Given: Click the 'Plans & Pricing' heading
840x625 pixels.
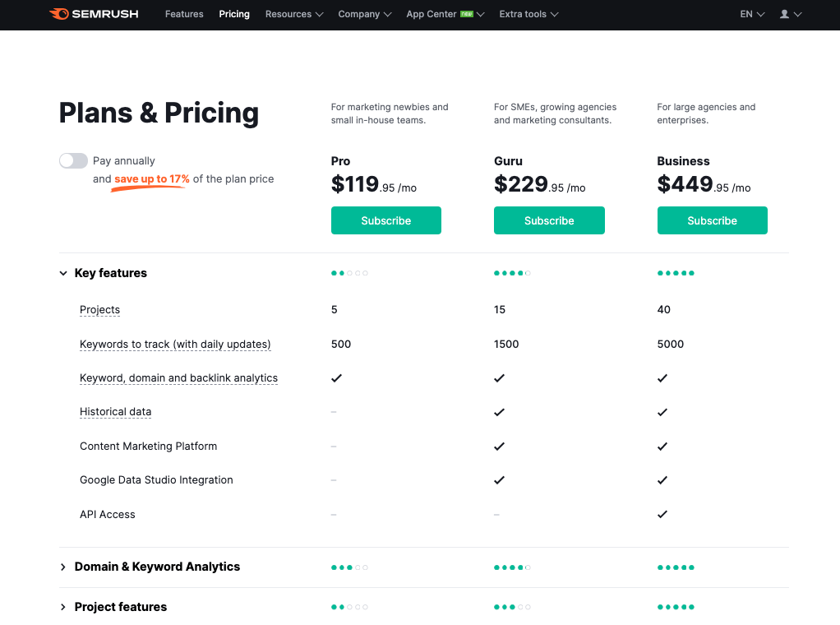Looking at the screenshot, I should point(159,113).
